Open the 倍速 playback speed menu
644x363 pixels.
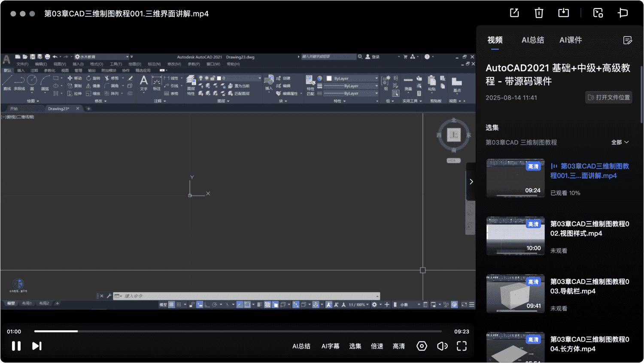[377, 346]
